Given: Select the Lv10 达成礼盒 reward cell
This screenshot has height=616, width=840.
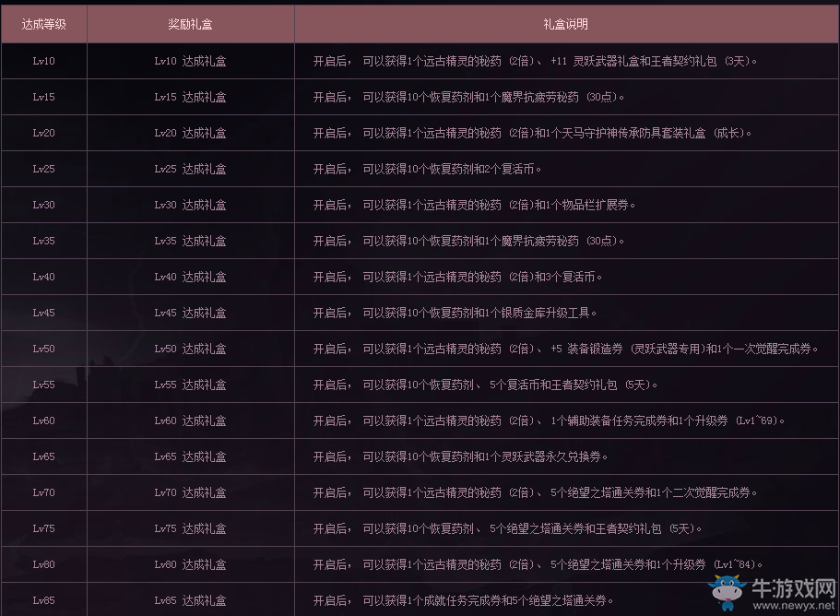Looking at the screenshot, I should click(189, 60).
